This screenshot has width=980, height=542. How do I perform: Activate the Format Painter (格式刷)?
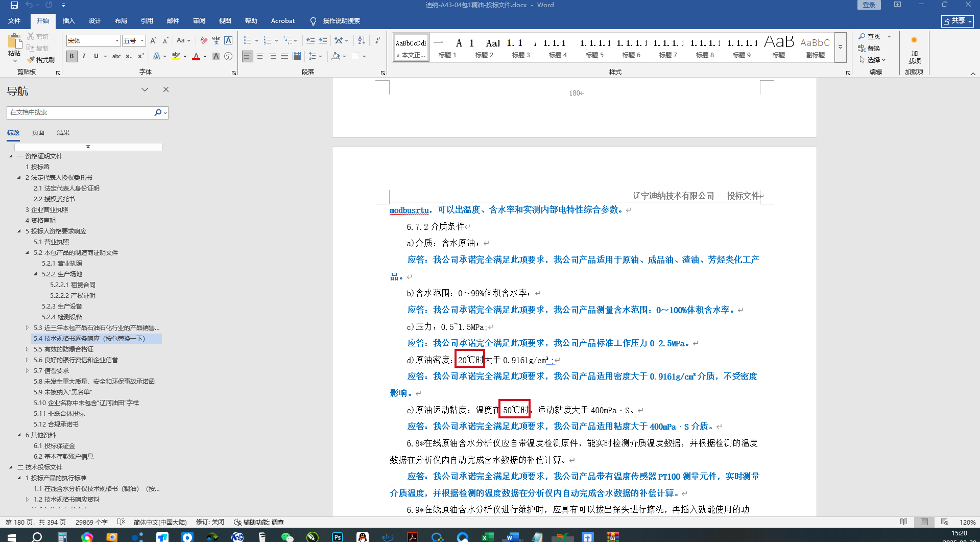click(41, 60)
